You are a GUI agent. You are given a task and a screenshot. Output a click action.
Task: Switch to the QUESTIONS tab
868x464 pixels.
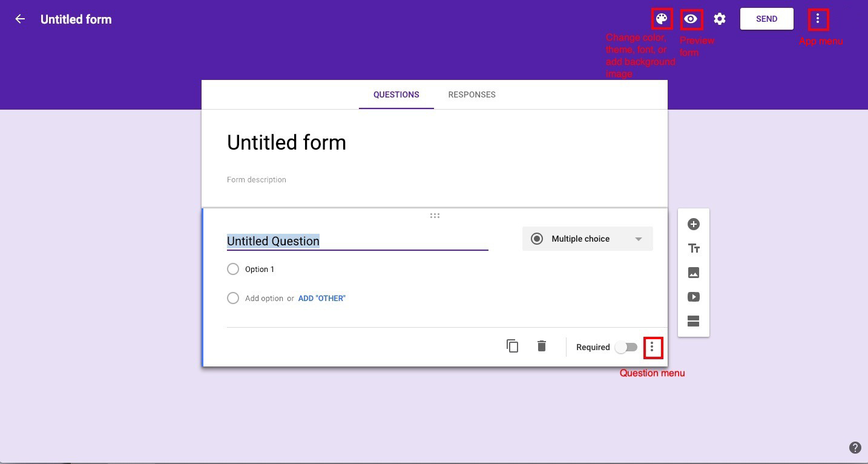click(x=396, y=94)
